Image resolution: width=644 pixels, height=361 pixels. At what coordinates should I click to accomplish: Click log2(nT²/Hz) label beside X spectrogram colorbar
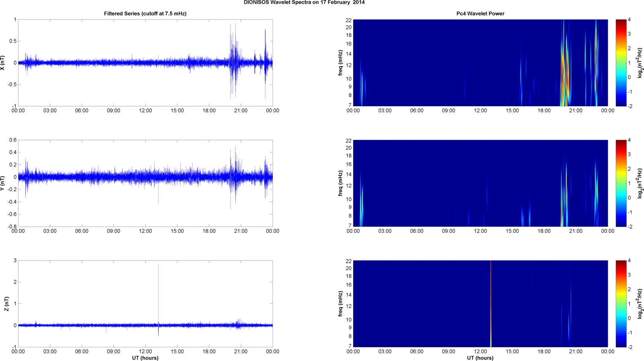point(640,63)
